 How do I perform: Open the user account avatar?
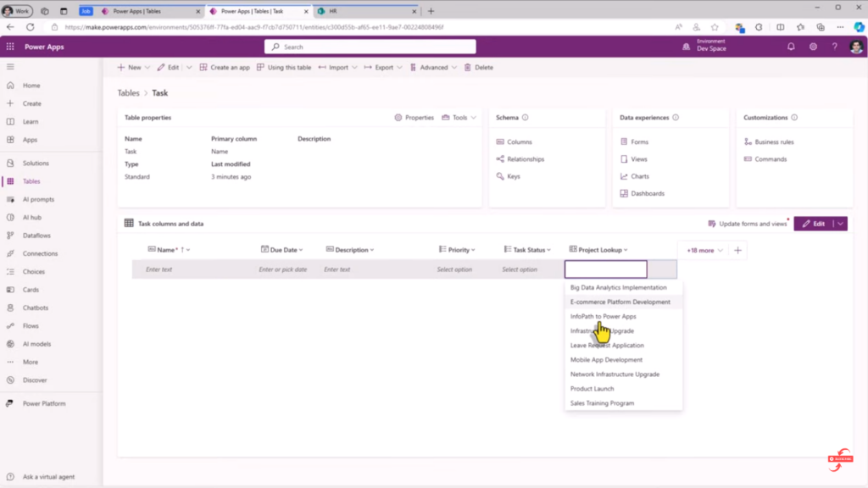coord(856,47)
